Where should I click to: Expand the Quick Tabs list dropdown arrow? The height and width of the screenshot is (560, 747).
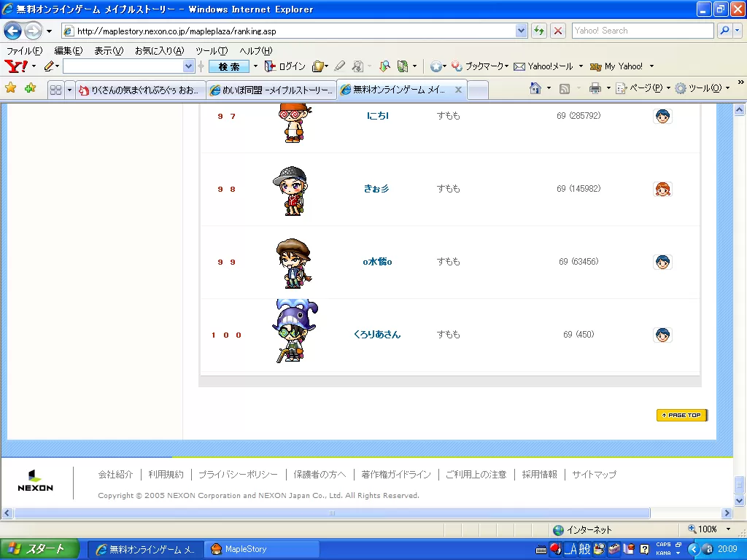click(x=69, y=90)
